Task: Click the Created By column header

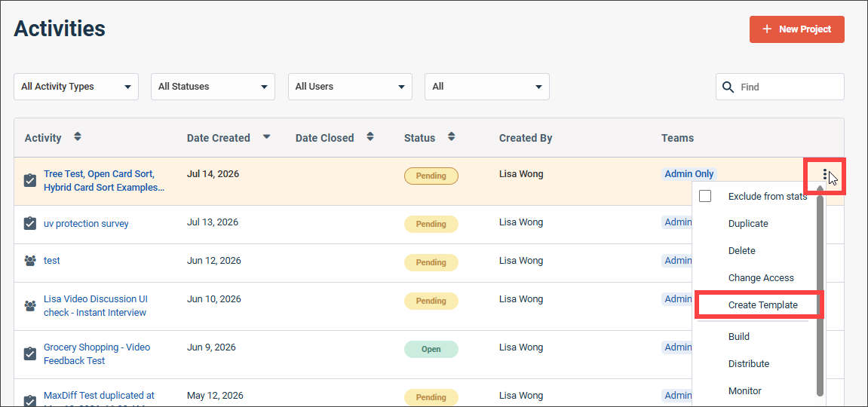Action: tap(526, 138)
